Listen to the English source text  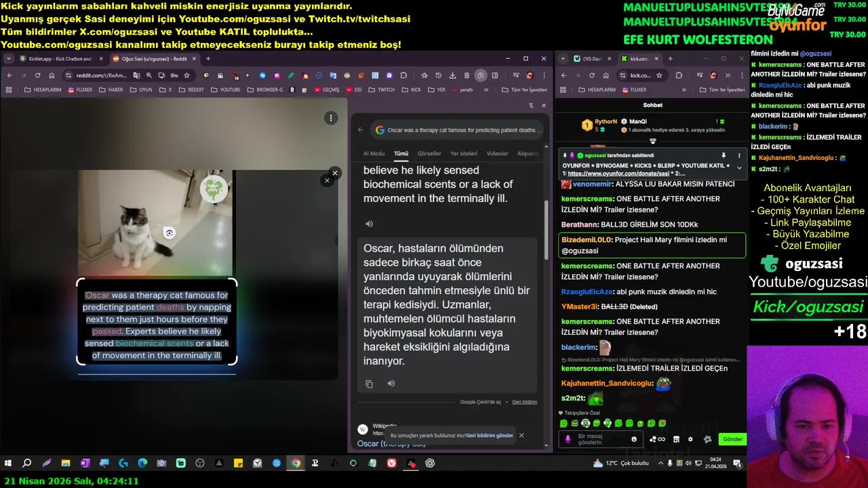(x=369, y=224)
